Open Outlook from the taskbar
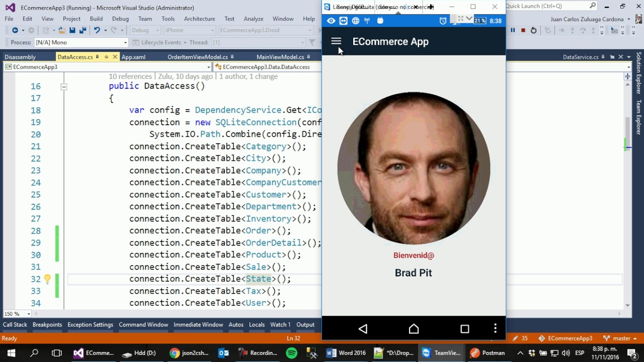This screenshot has width=644, height=362. click(x=224, y=353)
